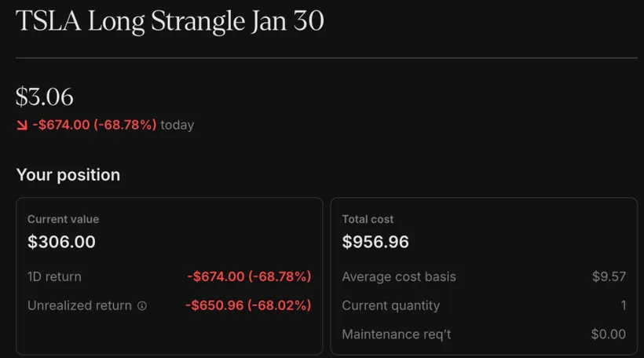Click the -$650.96 (-68.02%) unrealized value
This screenshot has width=644, height=358.
click(x=249, y=305)
